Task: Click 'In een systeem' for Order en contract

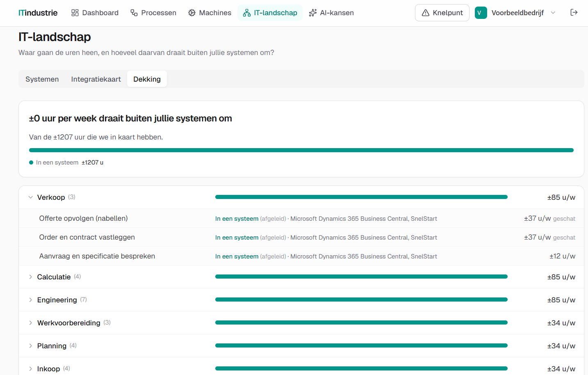Action: point(237,238)
